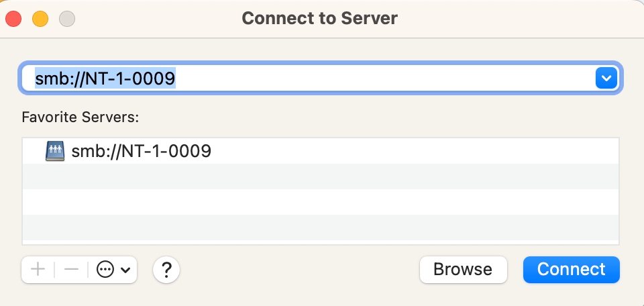
Task: Click the Connect to Server title text
Action: coord(319,18)
